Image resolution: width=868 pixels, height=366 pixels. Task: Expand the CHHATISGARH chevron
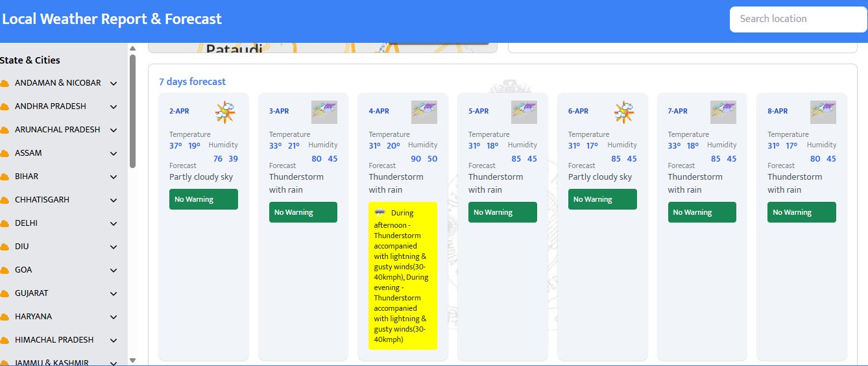coord(114,201)
